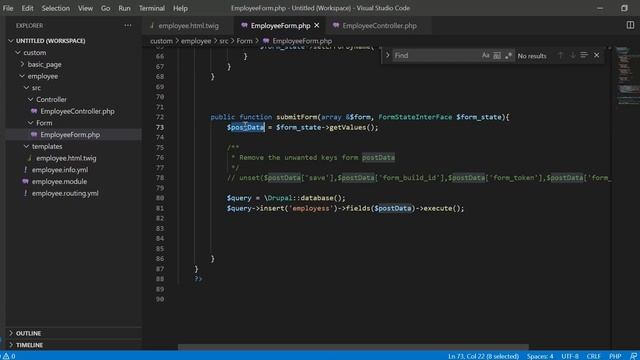Toggle Match Whole Word in Find widget
Image resolution: width=640 pixels, height=360 pixels.
(x=497, y=56)
